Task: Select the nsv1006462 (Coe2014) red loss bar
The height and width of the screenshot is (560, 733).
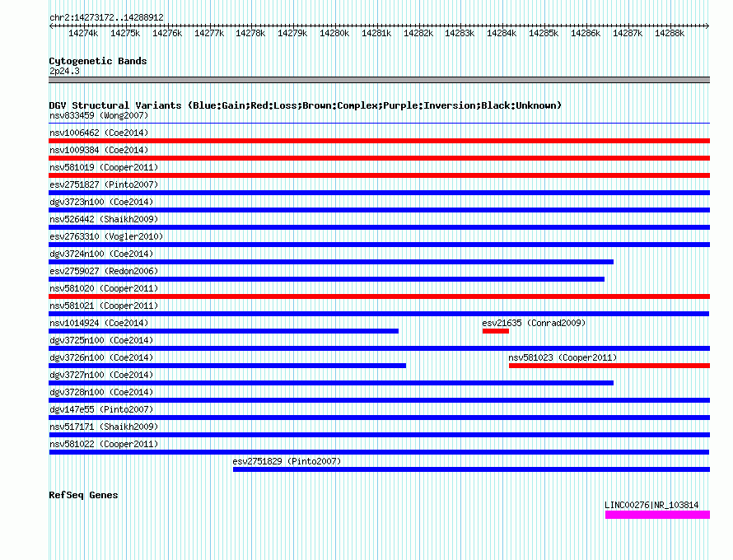Action: click(x=379, y=141)
